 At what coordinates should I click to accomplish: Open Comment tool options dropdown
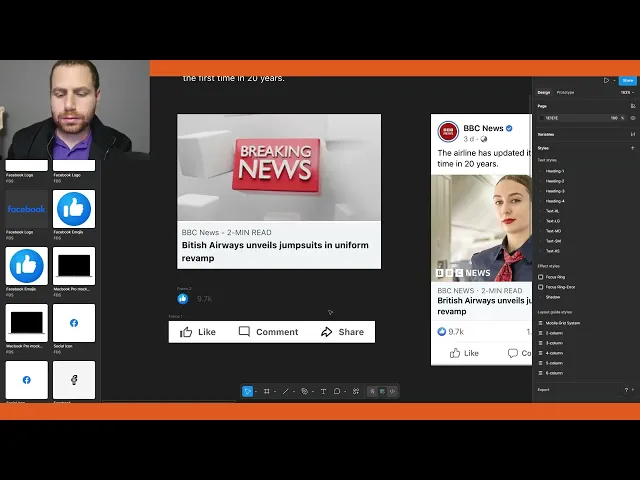pyautogui.click(x=345, y=391)
